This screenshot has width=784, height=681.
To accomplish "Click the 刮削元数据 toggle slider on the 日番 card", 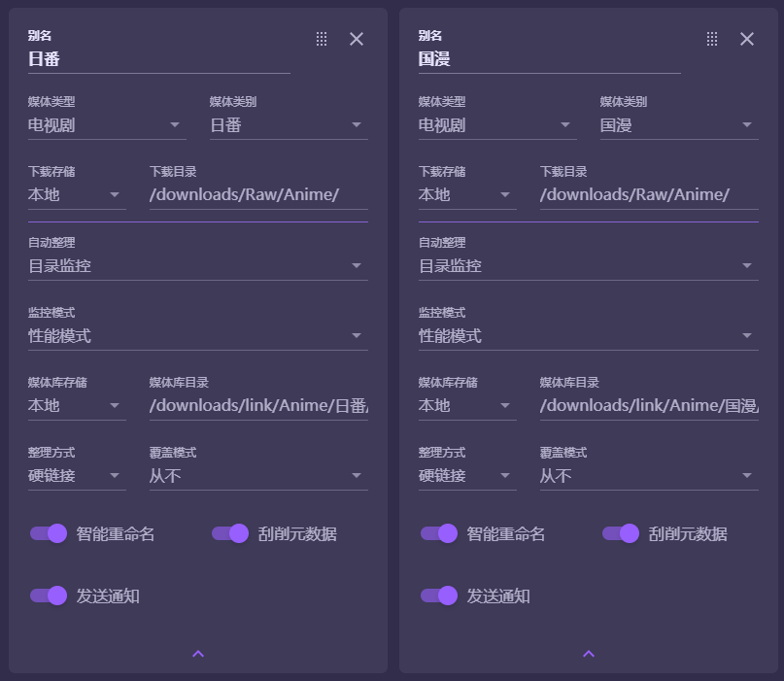I will coord(231,533).
